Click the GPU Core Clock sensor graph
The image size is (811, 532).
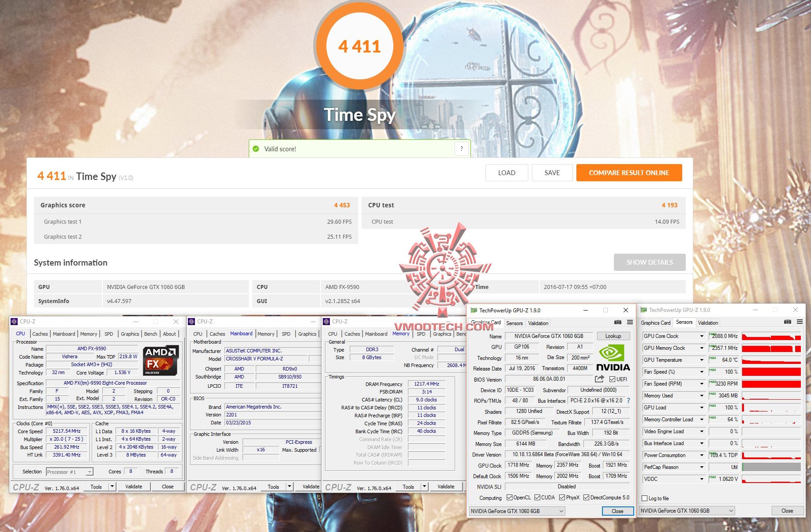tap(772, 337)
